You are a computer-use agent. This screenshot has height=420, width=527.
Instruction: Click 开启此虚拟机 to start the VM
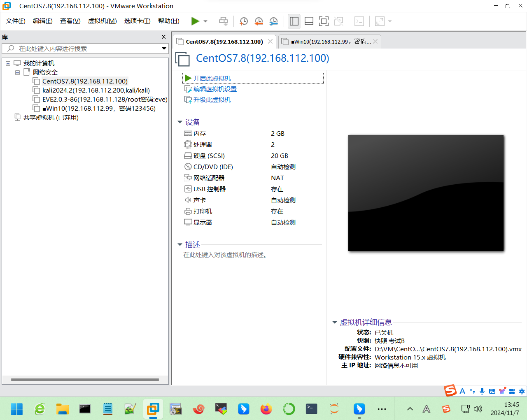tap(212, 78)
